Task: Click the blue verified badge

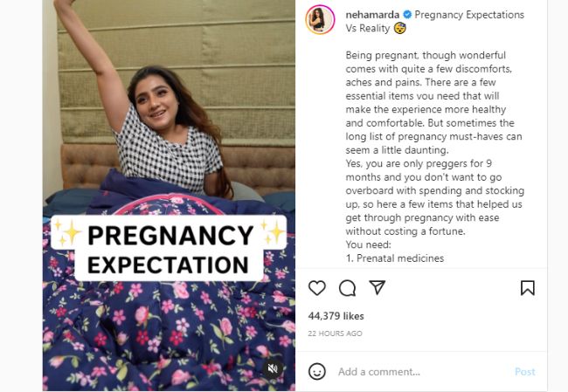Action: click(x=407, y=15)
